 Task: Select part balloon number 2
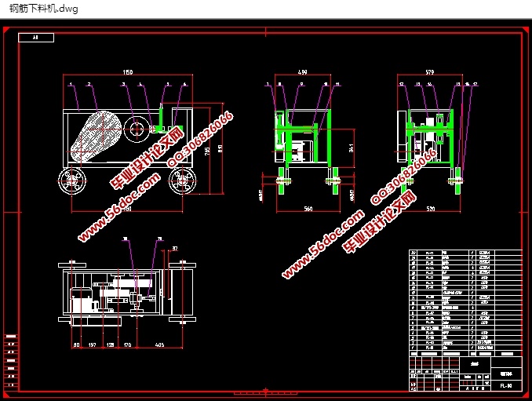(89, 84)
